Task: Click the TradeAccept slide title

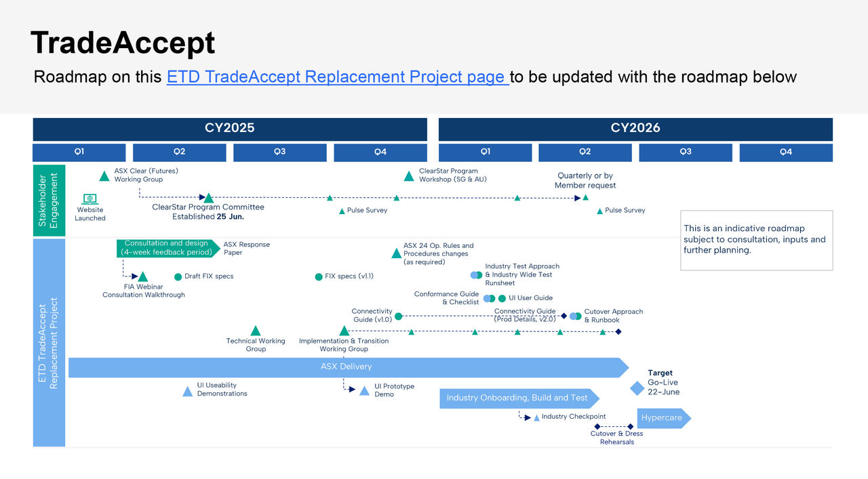Action: tap(123, 43)
